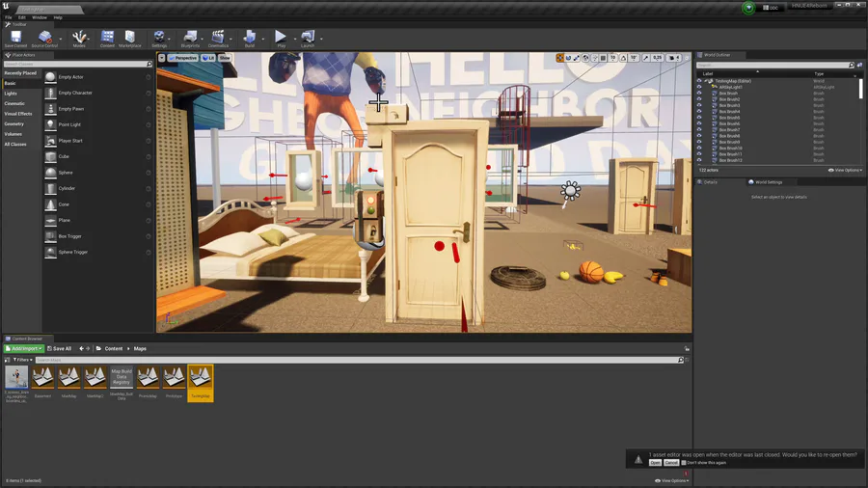
Task: Click the Launch toolbar icon
Action: coord(308,37)
